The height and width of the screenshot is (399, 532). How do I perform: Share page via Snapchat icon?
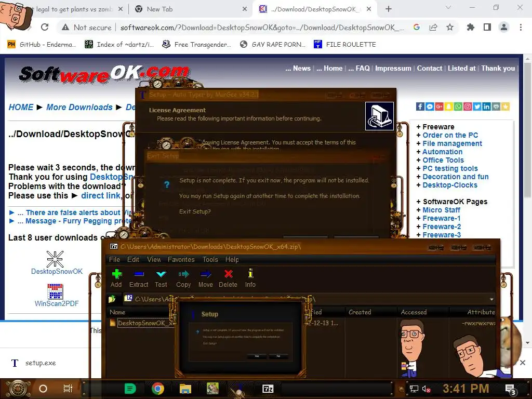point(448,107)
